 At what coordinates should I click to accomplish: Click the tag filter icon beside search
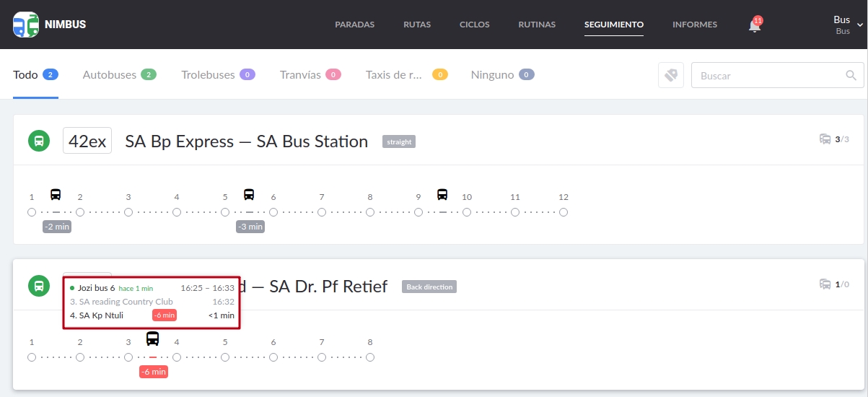[x=670, y=75]
